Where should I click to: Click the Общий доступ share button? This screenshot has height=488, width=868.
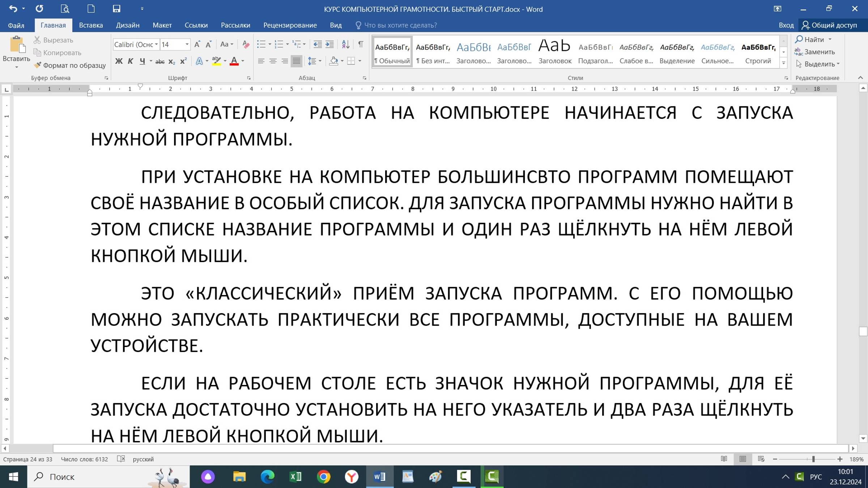[830, 25]
